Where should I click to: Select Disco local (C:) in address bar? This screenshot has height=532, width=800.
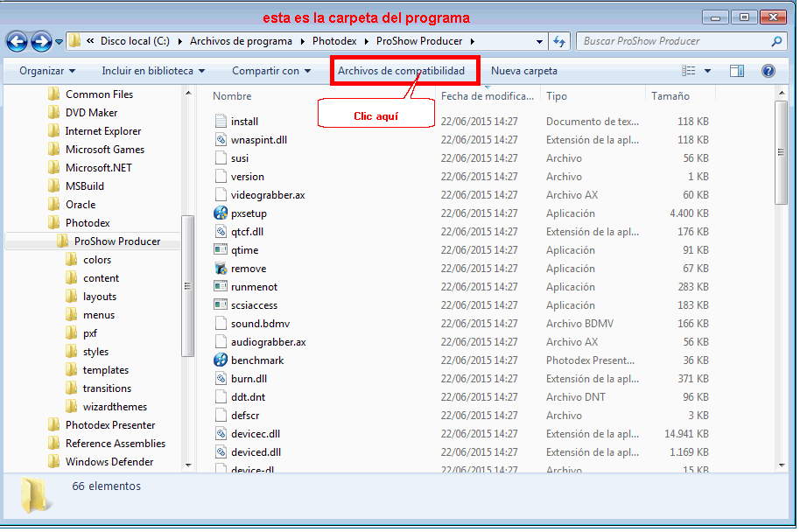tap(135, 41)
